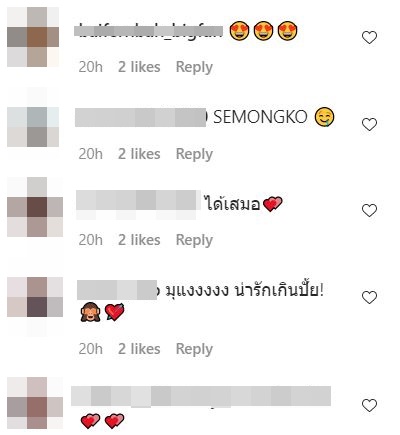The width and height of the screenshot is (400, 435).
Task: Tap the heart beside the SEMONGKO comment
Action: 369,124
